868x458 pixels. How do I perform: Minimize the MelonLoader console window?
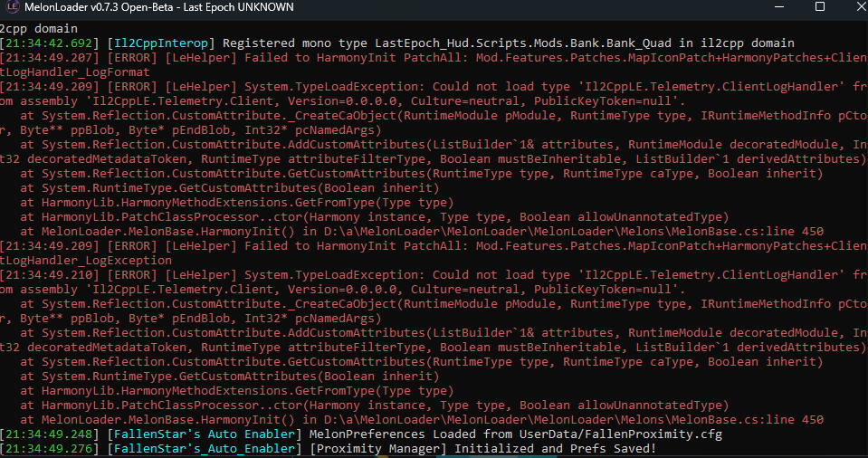pyautogui.click(x=778, y=7)
